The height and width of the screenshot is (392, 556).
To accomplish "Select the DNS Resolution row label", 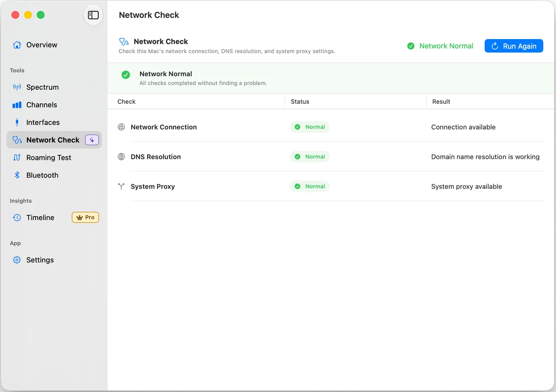I will pyautogui.click(x=156, y=157).
